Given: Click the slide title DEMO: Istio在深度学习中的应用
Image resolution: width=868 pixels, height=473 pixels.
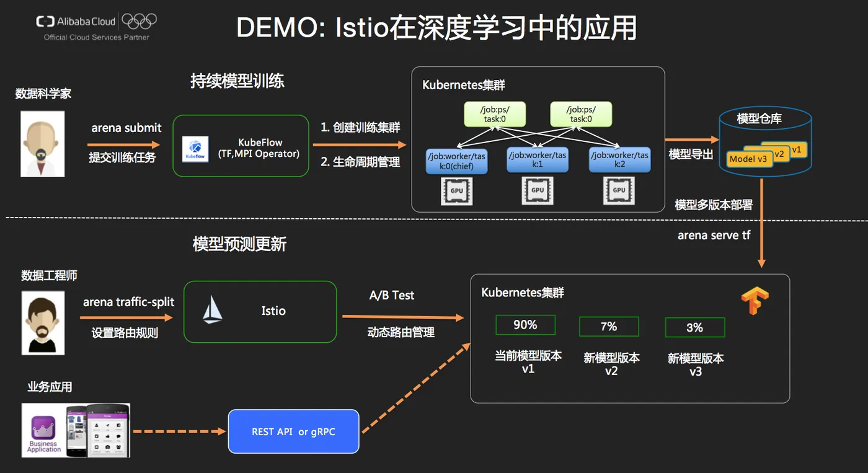Looking at the screenshot, I should [436, 29].
